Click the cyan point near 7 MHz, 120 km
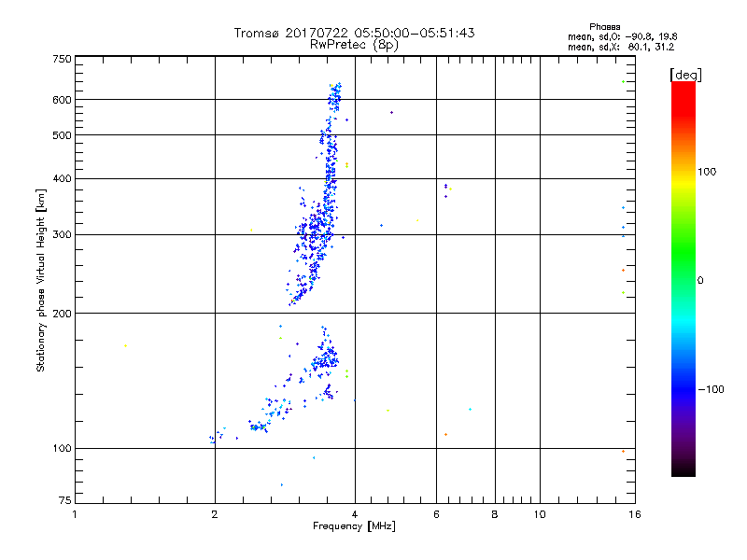The image size is (747, 560). tap(471, 410)
